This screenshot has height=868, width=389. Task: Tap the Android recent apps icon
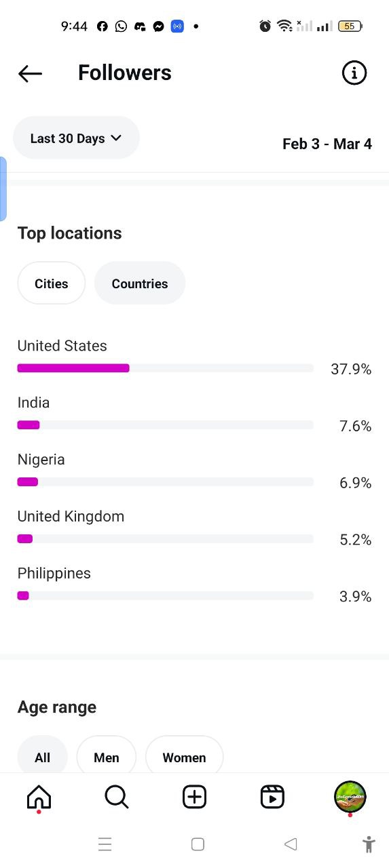pos(105,844)
